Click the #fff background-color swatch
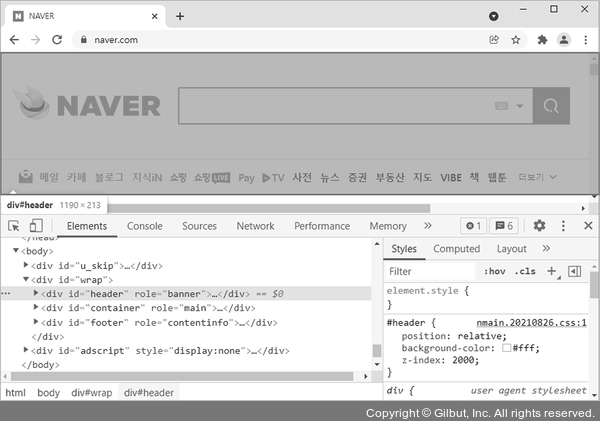The width and height of the screenshot is (600, 421). click(x=506, y=348)
